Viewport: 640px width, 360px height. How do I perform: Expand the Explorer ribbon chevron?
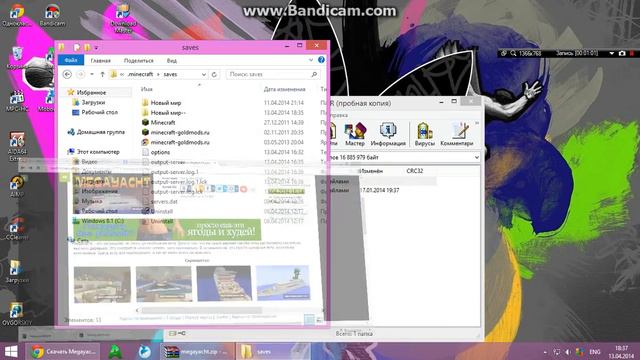tap(311, 60)
